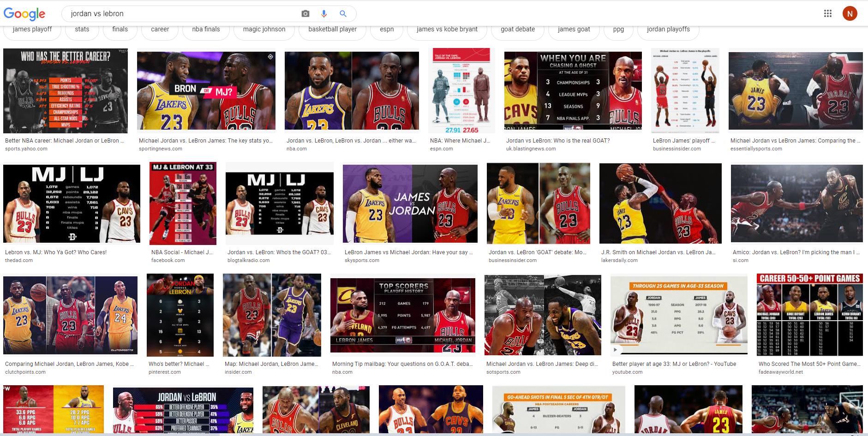Viewport: 868px width, 436px height.
Task: Choose the 'nba finals' chip
Action: click(206, 30)
